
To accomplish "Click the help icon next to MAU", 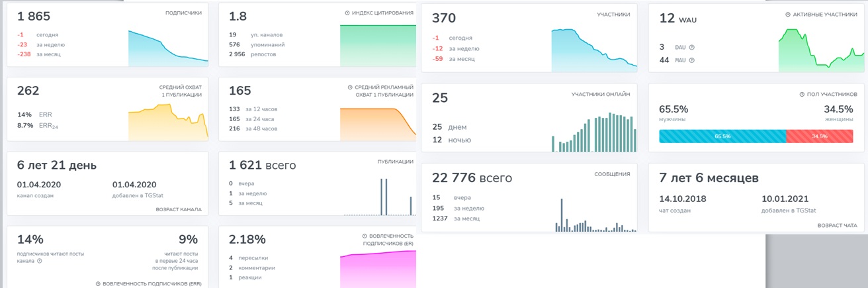I will pyautogui.click(x=692, y=60).
